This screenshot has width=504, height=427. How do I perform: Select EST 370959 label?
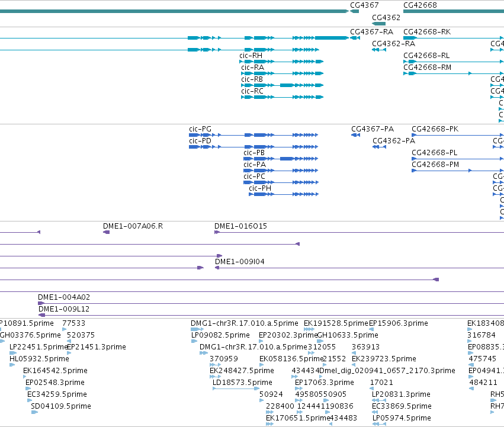pyautogui.click(x=224, y=359)
